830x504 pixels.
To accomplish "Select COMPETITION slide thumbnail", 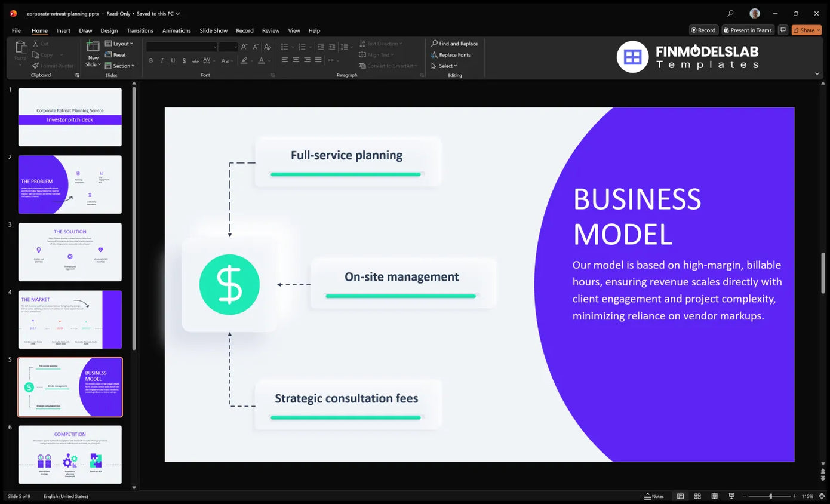I will [x=70, y=454].
